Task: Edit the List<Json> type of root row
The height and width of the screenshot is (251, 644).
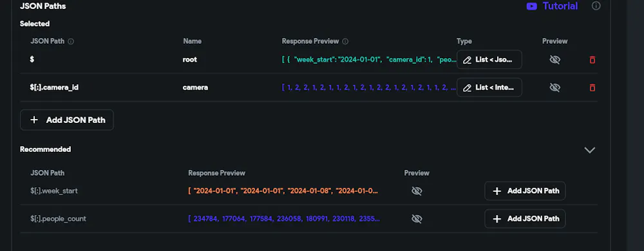Action: coord(489,59)
